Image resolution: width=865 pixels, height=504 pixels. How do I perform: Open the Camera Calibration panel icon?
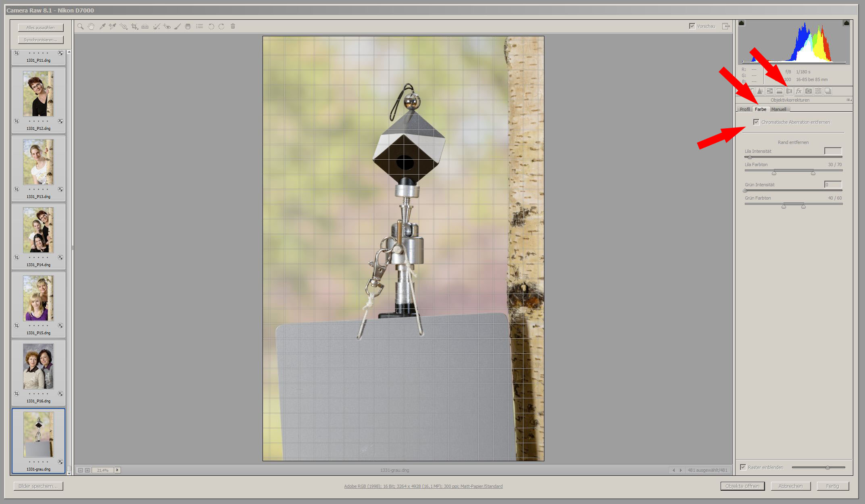click(808, 91)
